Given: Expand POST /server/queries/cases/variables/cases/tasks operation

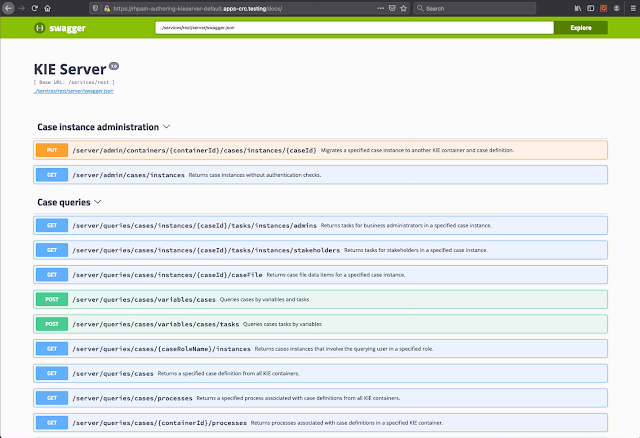Looking at the screenshot, I should click(320, 324).
